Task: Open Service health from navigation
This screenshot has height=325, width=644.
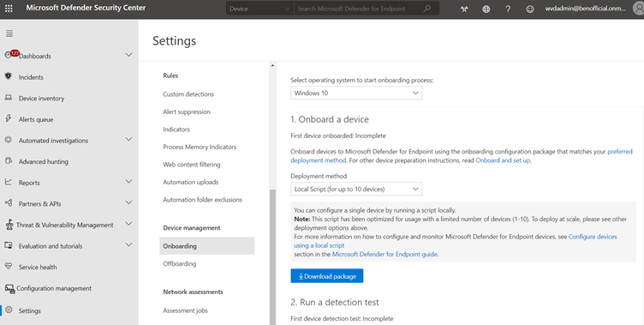Action: (x=38, y=267)
